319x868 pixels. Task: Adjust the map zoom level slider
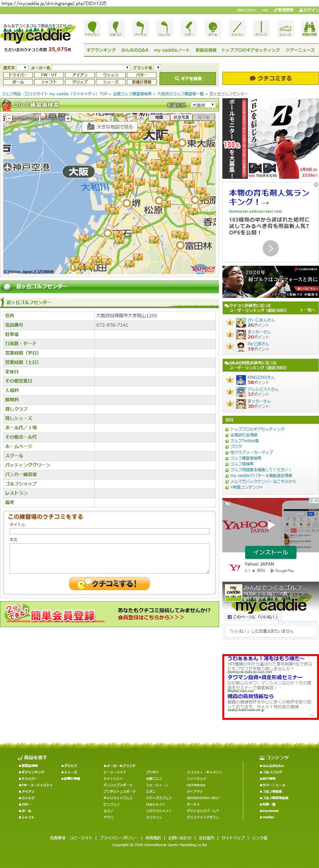coord(39,119)
